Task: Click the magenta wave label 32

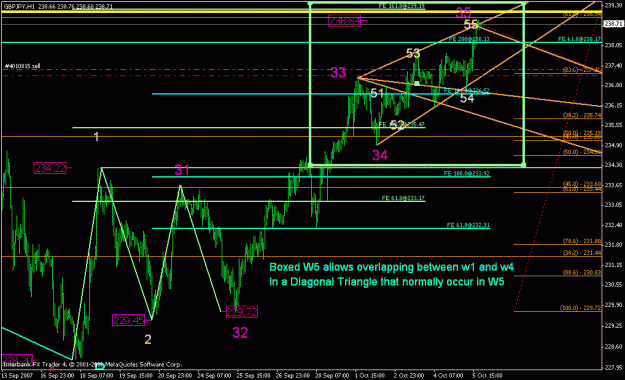Action: coord(240,332)
